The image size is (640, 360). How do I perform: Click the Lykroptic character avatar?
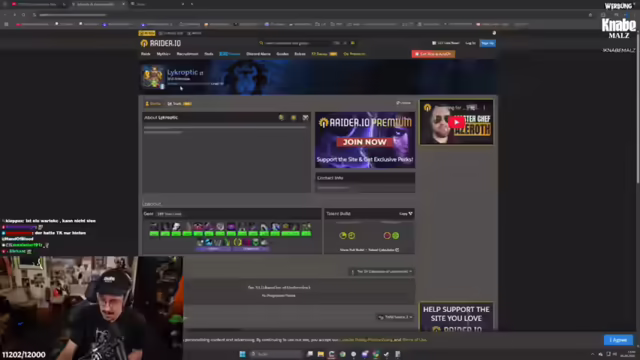pyautogui.click(x=153, y=76)
